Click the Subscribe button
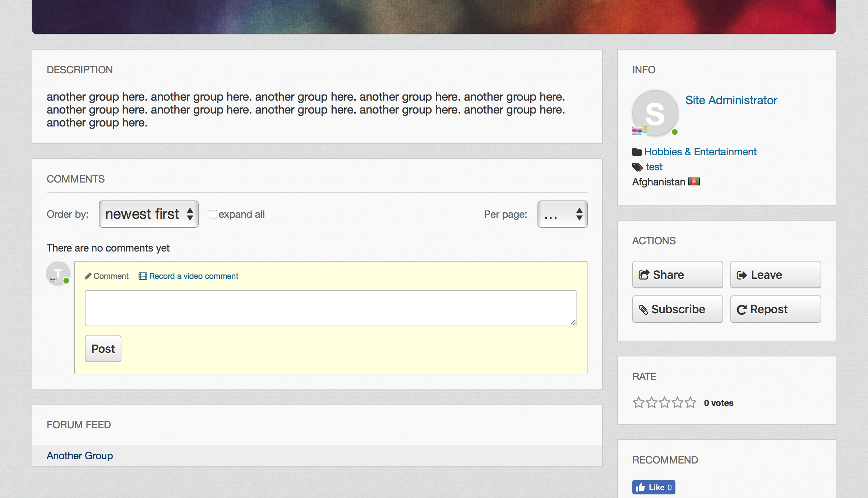The width and height of the screenshot is (868, 498). coord(677,309)
